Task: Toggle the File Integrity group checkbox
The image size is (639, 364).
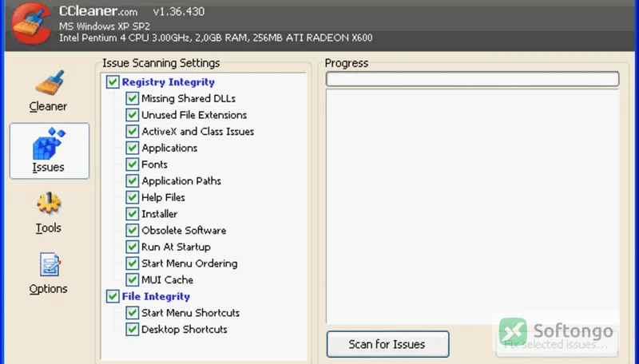Action: click(113, 296)
